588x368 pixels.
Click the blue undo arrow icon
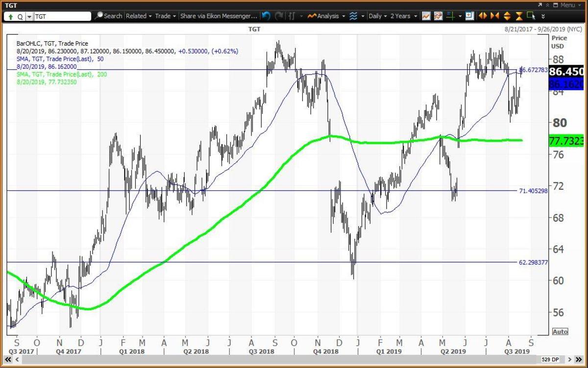(x=266, y=16)
